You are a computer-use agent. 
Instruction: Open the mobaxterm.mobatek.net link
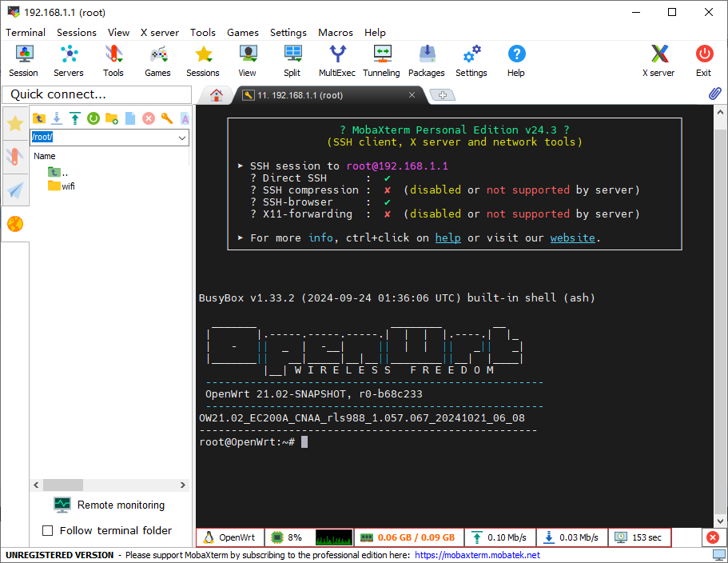[x=477, y=555]
